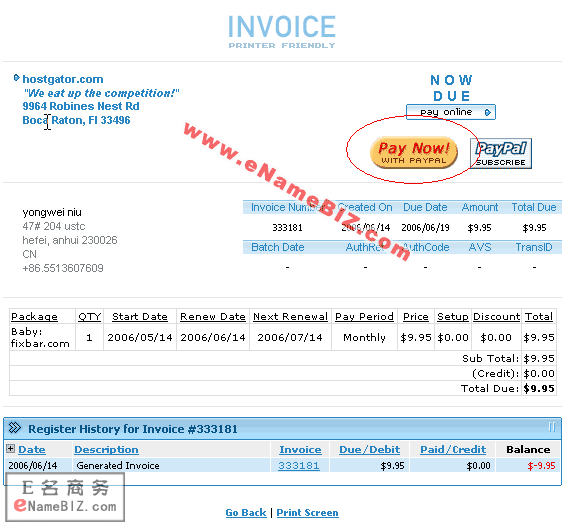Sort register history by Description

click(x=106, y=449)
